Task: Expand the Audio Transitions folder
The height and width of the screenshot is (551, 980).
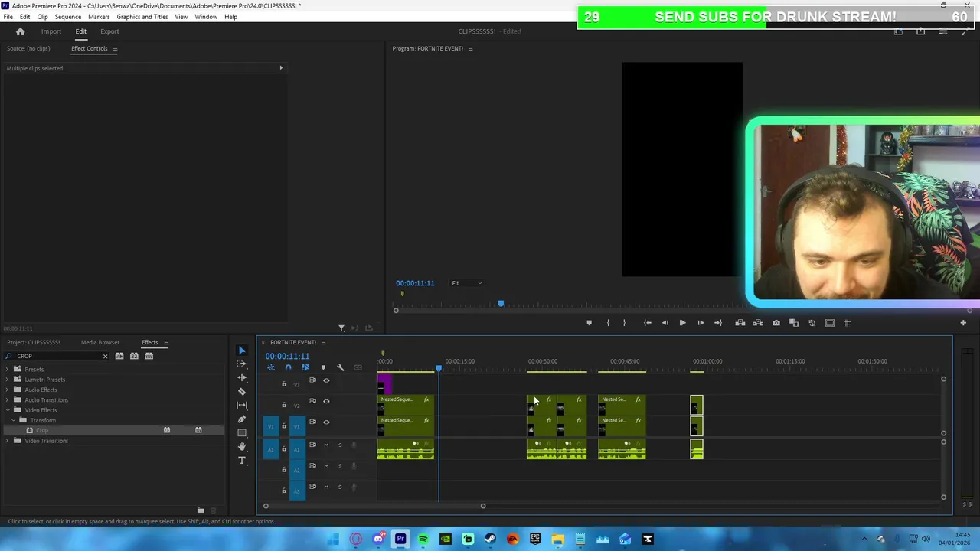Action: pos(8,400)
